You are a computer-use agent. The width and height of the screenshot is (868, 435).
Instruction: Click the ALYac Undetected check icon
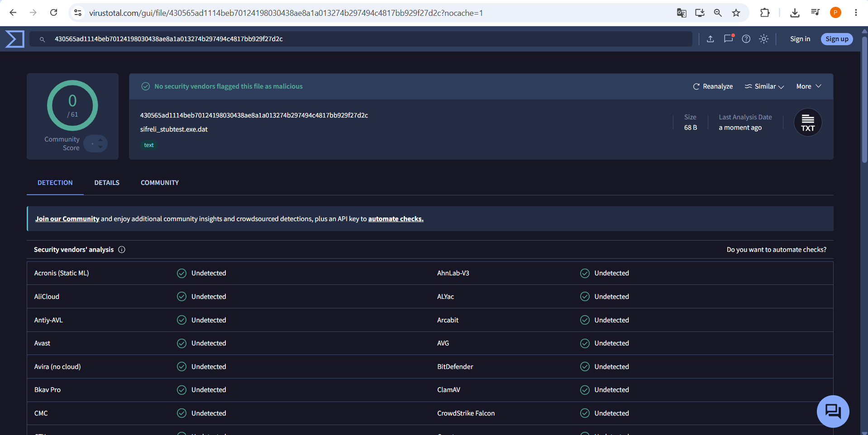coord(585,297)
